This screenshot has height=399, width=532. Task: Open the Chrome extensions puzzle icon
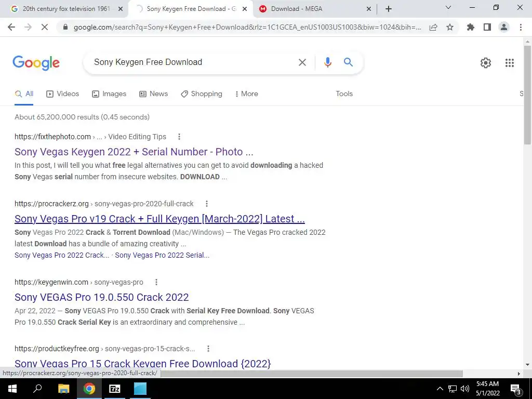click(471, 27)
